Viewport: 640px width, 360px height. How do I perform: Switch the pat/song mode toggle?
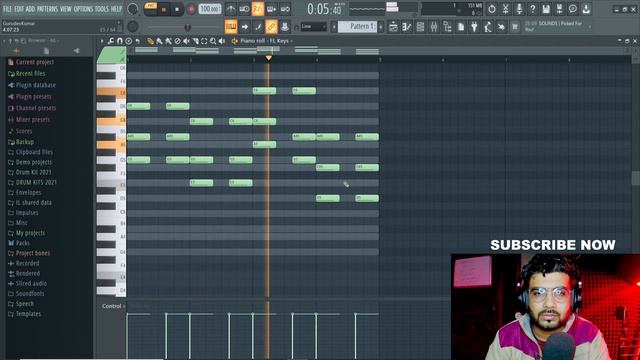[150, 9]
